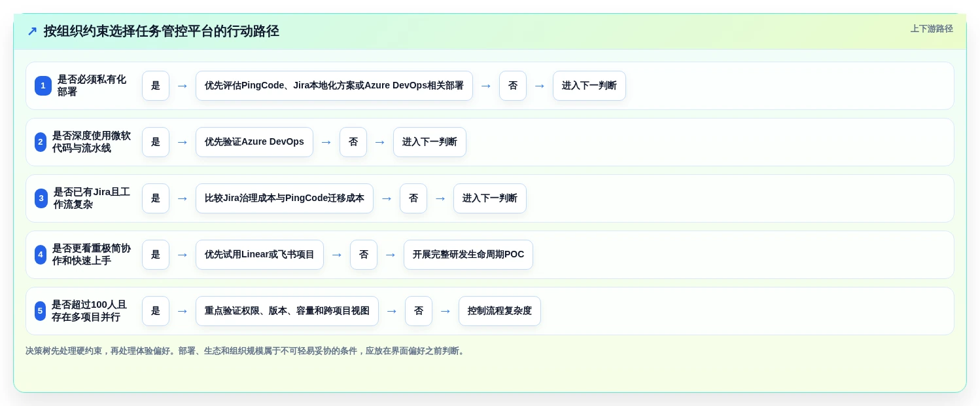Screen dimensions: 980x406
Task: Click the footnote starting 决策树先处理硬约束
Action: tap(246, 351)
